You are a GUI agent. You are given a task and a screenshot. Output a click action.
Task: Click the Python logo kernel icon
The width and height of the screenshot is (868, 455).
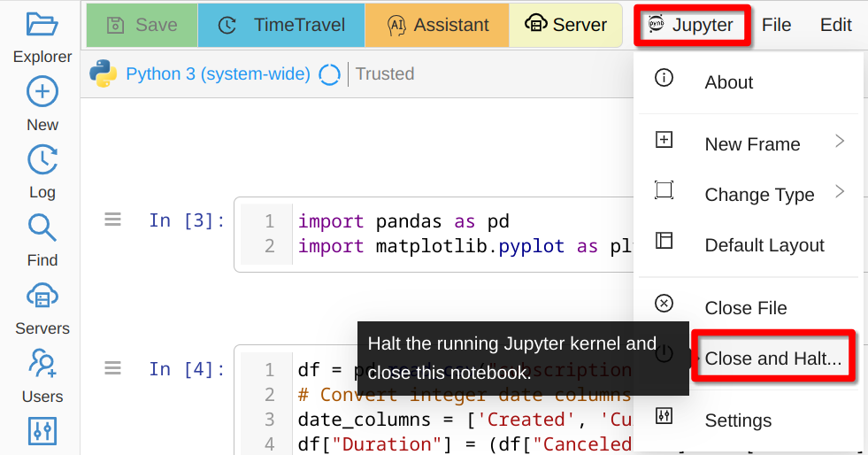tap(104, 74)
